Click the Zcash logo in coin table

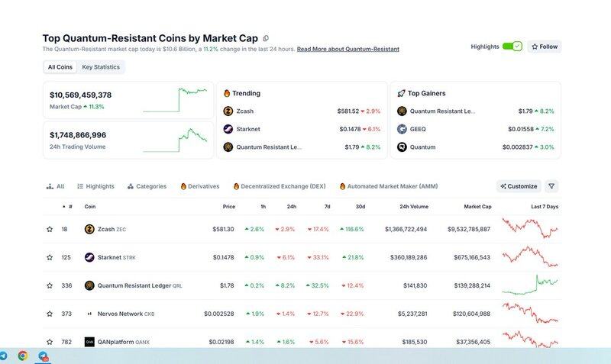(x=89, y=229)
